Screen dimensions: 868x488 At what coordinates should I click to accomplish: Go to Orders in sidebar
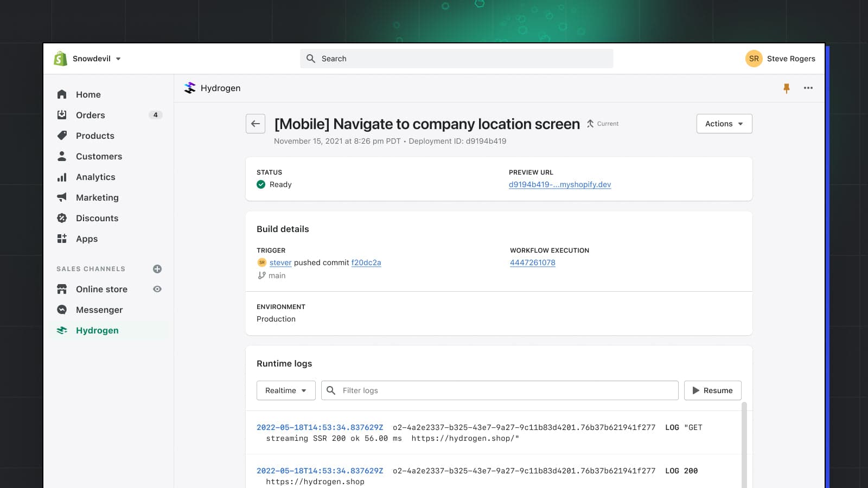coord(91,115)
